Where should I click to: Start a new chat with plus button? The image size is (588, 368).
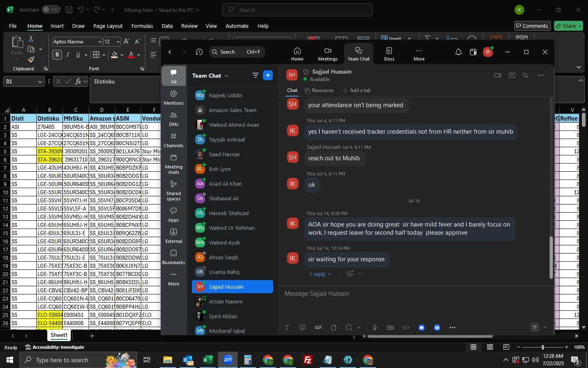(x=268, y=75)
